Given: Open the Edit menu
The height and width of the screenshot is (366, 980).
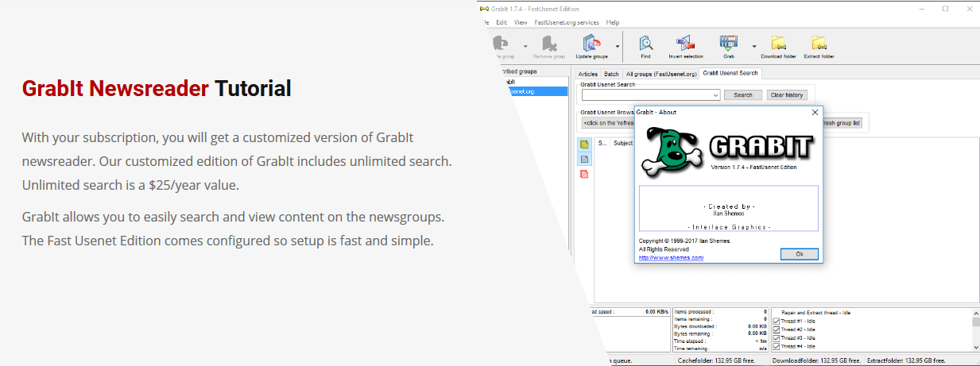Looking at the screenshot, I should point(502,22).
